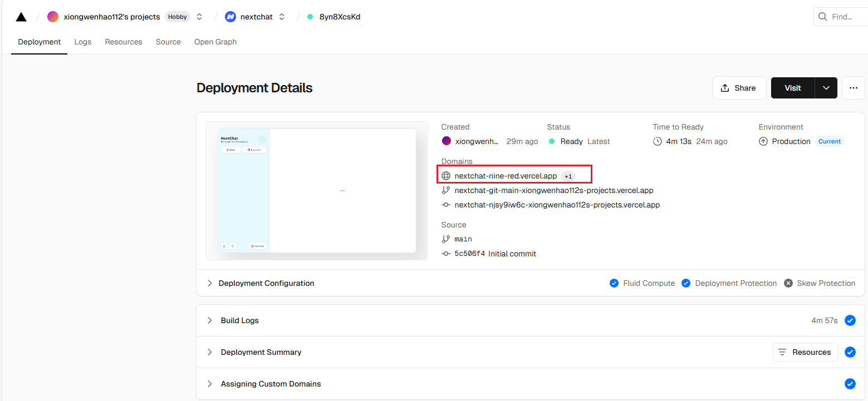Click the nextchat breadcrumb name
Image resolution: width=868 pixels, height=401 pixels.
pyautogui.click(x=257, y=17)
